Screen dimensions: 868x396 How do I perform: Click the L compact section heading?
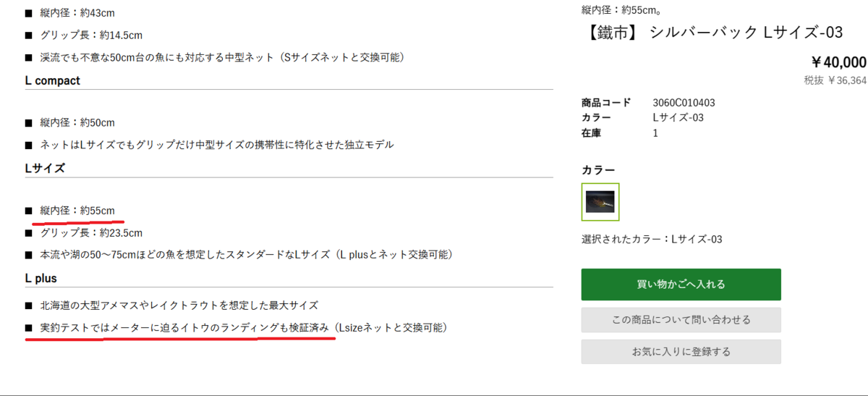click(x=53, y=80)
